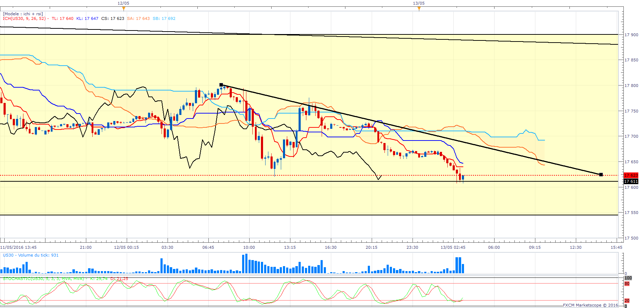The height and width of the screenshot is (308, 644).
Task: Select the 'STOCHASTIC(US30, 5, 3, 3, MVA, MVA)' label
Action: click(44, 279)
